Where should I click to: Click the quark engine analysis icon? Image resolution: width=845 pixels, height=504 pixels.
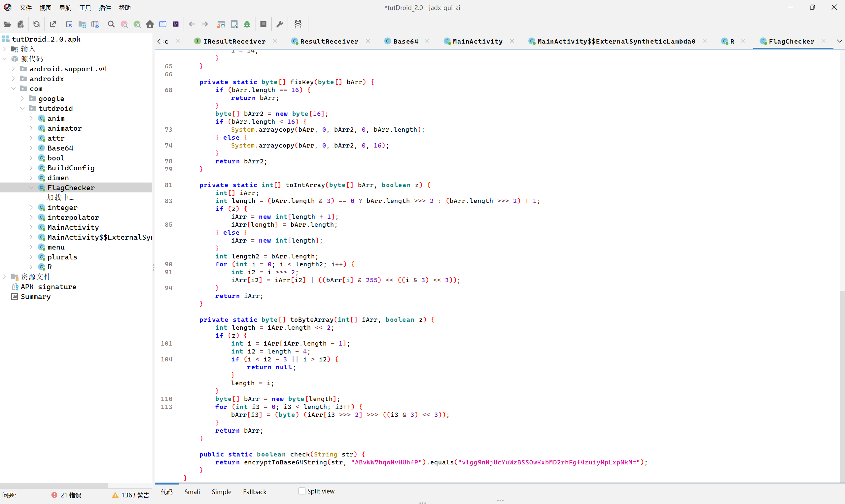coord(234,24)
